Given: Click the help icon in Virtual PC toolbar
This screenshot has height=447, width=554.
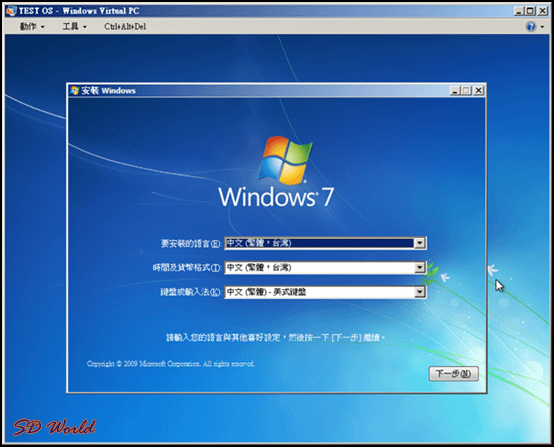Looking at the screenshot, I should coord(531,27).
